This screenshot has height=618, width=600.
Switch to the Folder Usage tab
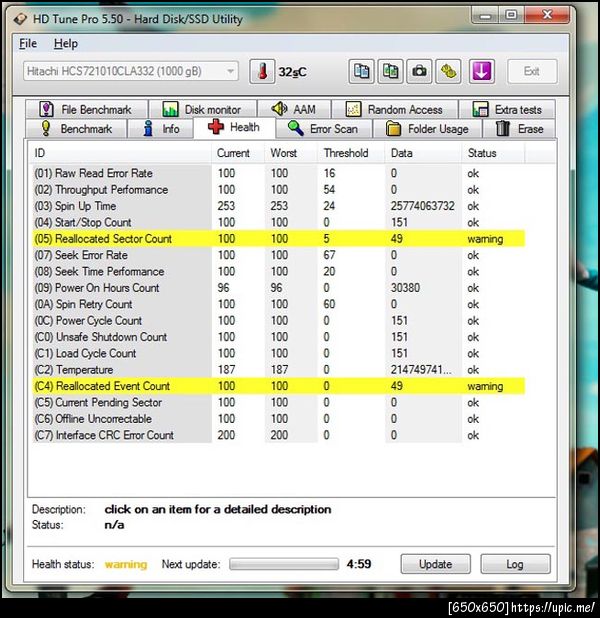pos(427,128)
